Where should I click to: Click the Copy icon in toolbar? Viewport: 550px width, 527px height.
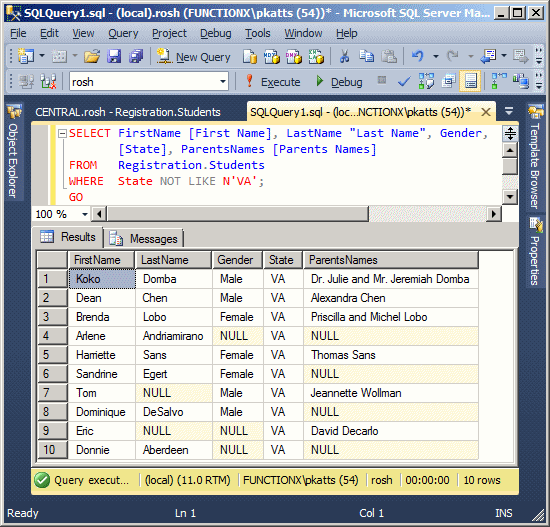coord(367,56)
